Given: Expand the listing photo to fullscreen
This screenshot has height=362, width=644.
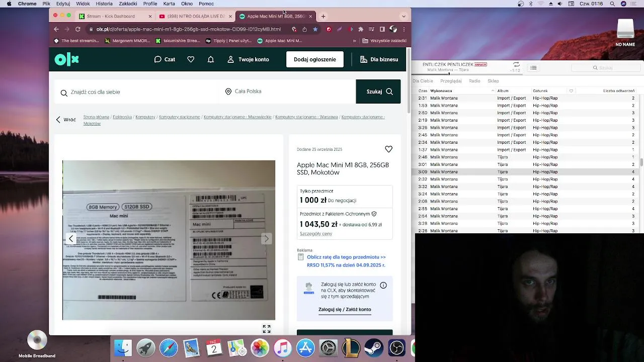Looking at the screenshot, I should (x=267, y=329).
